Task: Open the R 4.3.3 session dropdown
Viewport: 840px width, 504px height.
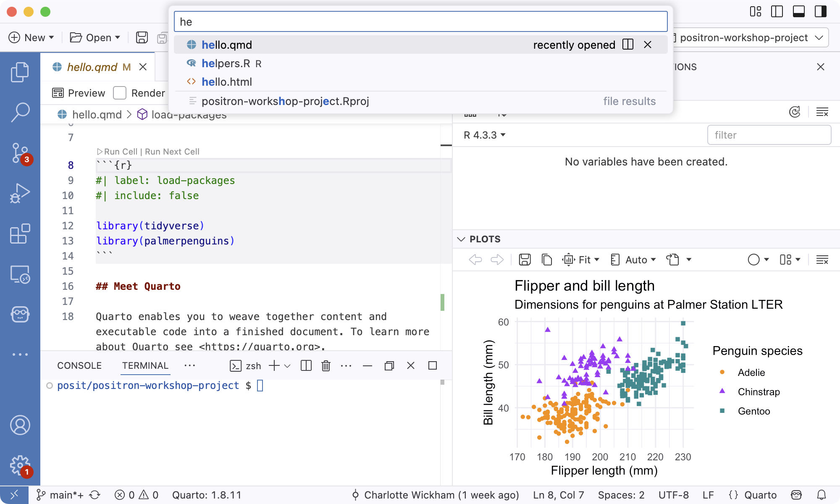Action: click(485, 135)
